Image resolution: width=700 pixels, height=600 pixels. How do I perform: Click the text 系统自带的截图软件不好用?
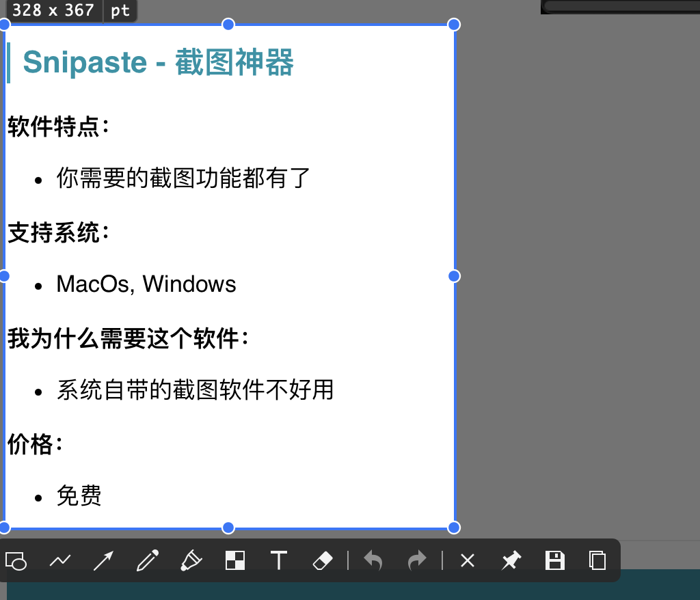click(195, 390)
